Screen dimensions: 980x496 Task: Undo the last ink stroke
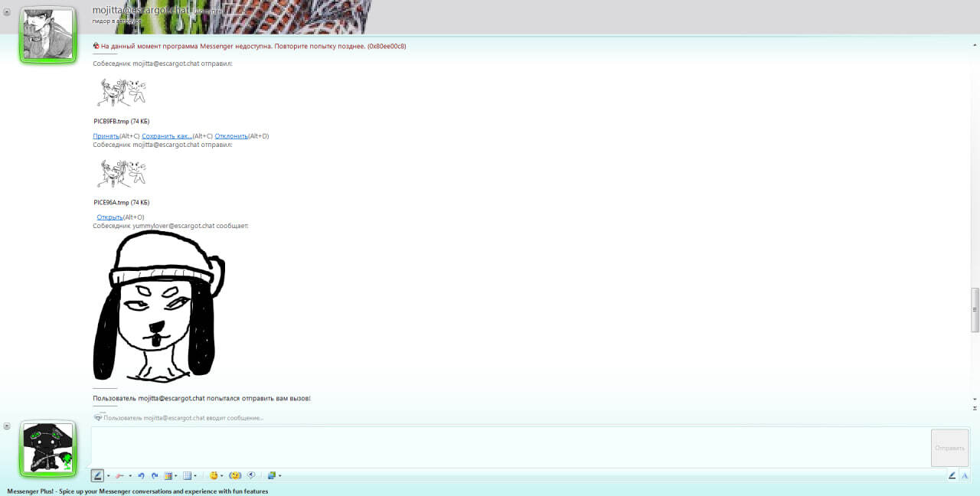(x=141, y=475)
